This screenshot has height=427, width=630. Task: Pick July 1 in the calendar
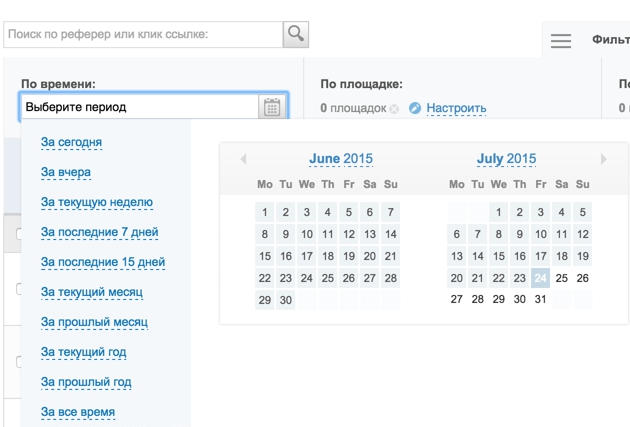[x=499, y=212]
